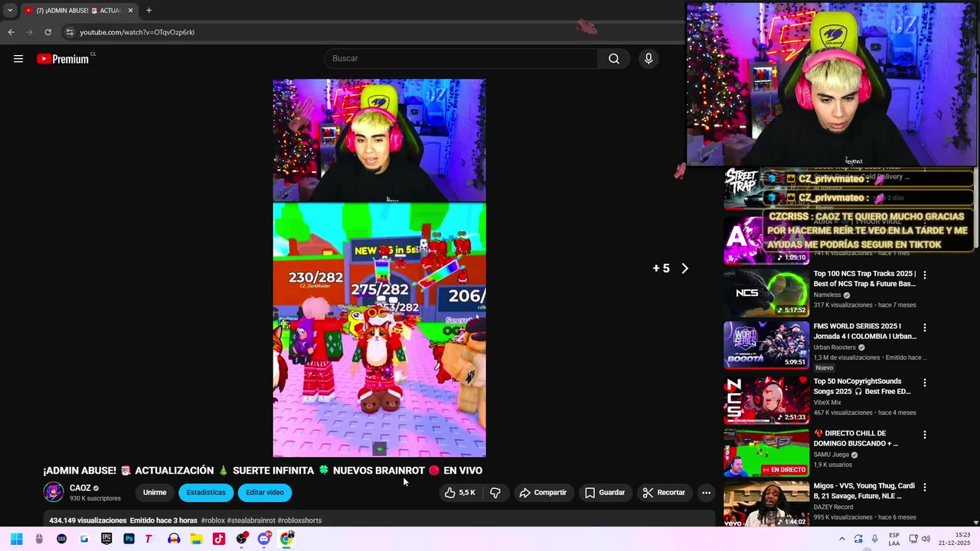Click into the Buscar search field
The width and height of the screenshot is (980, 551).
point(461,59)
